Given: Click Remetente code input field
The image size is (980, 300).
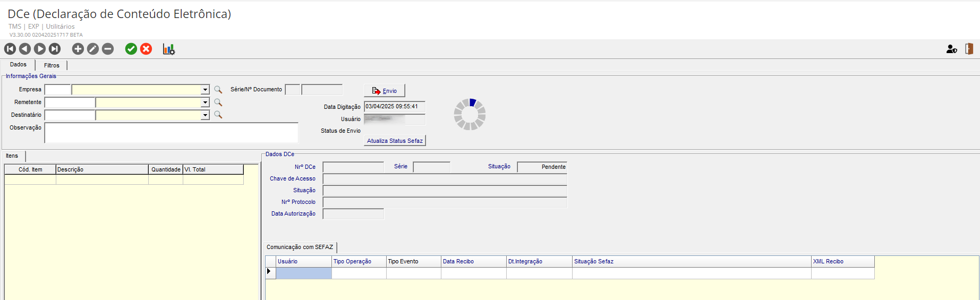Looking at the screenshot, I should tap(70, 102).
